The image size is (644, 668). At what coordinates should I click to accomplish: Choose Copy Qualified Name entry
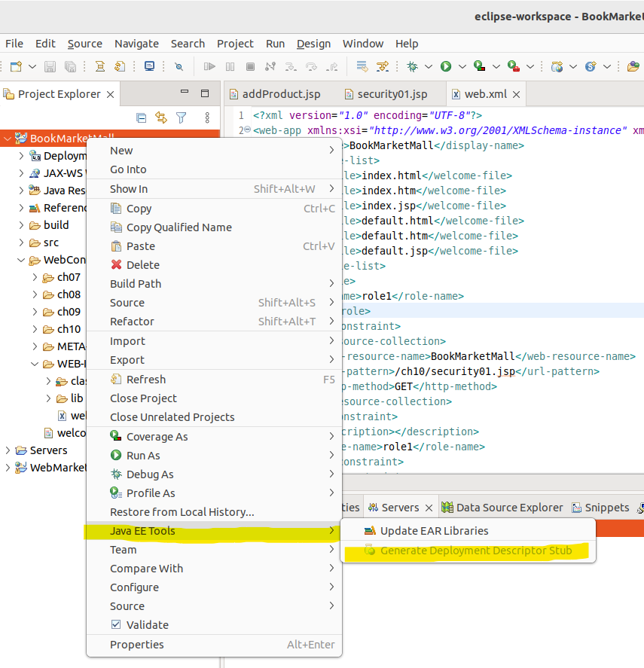[x=214, y=227]
